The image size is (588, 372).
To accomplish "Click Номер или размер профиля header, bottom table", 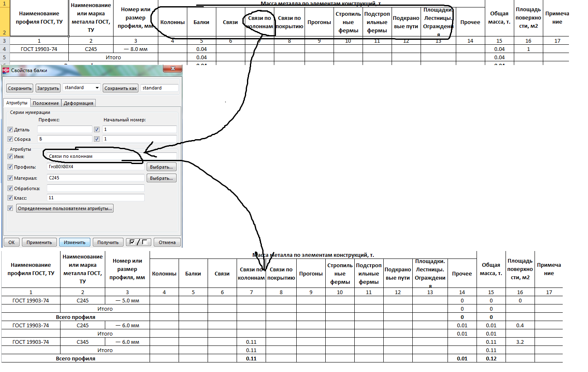I will point(127,269).
